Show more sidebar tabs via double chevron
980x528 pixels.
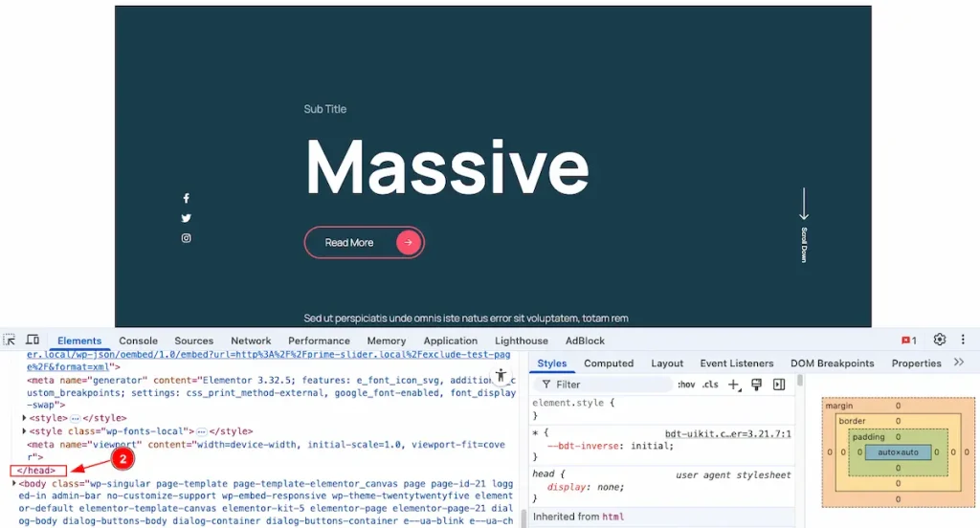(959, 363)
